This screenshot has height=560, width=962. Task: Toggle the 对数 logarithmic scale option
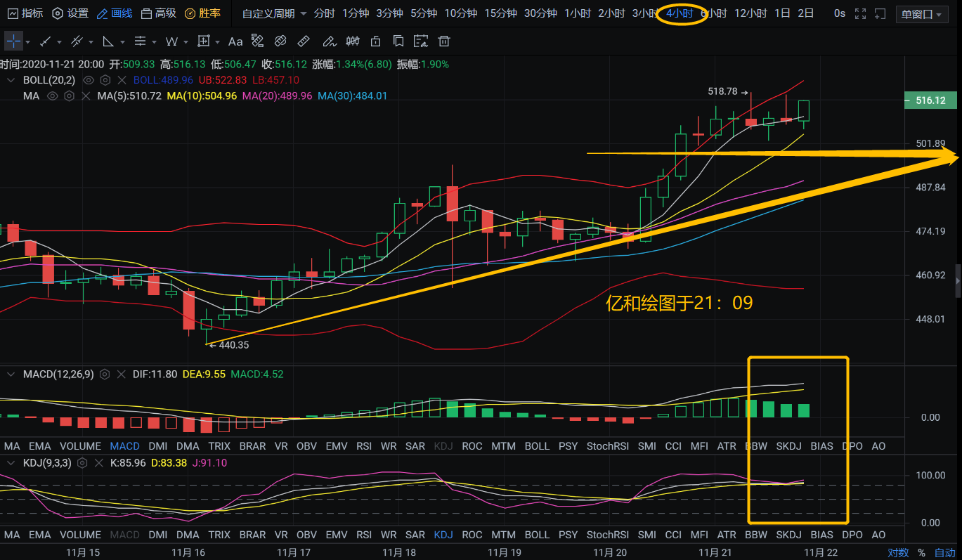(x=897, y=553)
